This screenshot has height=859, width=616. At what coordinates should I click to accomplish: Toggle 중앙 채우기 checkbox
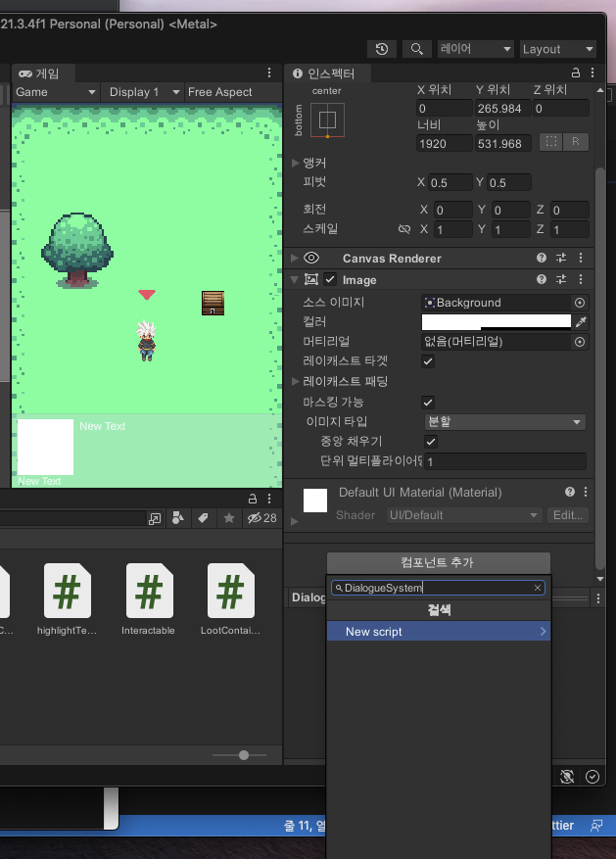431,442
